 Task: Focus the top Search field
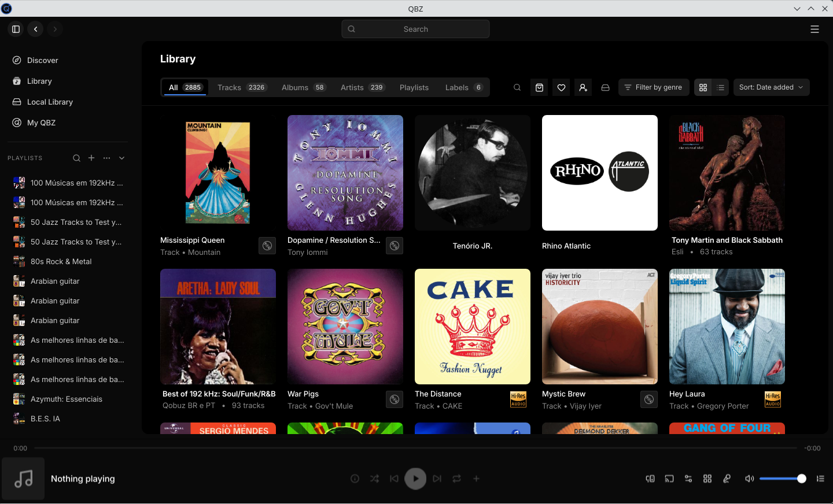click(415, 29)
